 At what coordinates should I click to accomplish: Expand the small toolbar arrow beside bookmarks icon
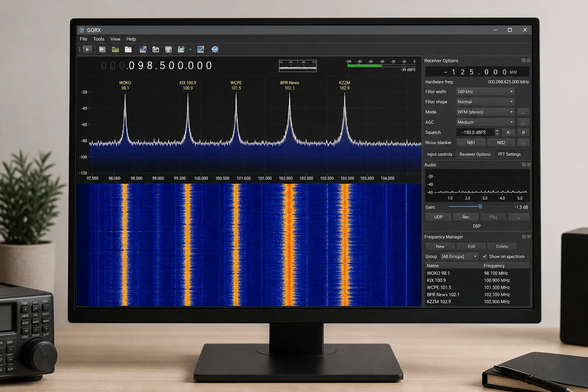tap(190, 50)
